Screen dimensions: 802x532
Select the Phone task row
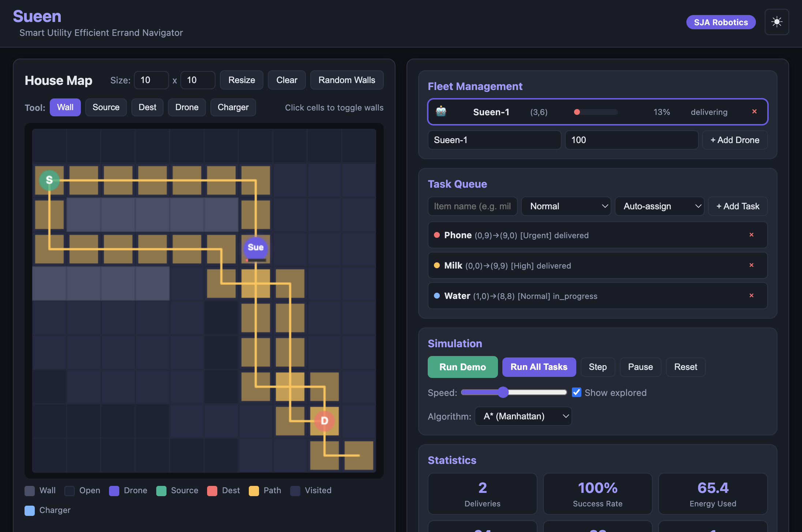click(x=597, y=235)
